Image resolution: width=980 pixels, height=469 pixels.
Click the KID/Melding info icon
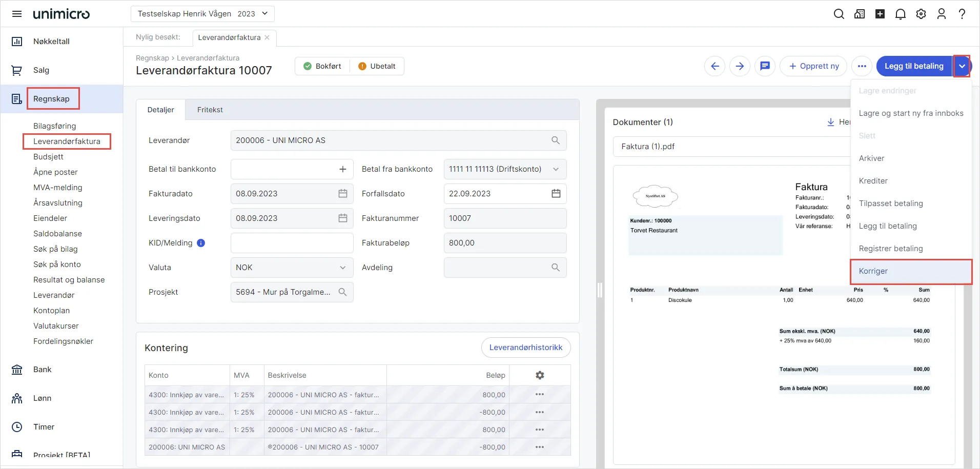coord(201,243)
